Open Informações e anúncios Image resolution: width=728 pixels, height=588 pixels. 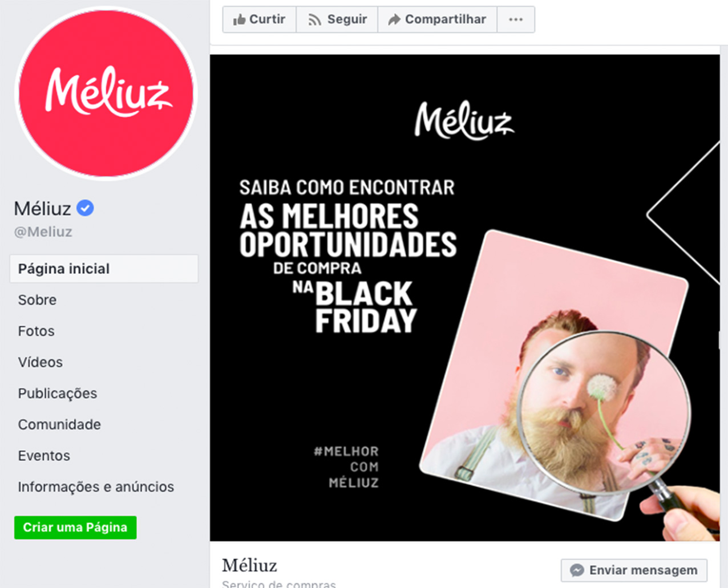coord(96,486)
